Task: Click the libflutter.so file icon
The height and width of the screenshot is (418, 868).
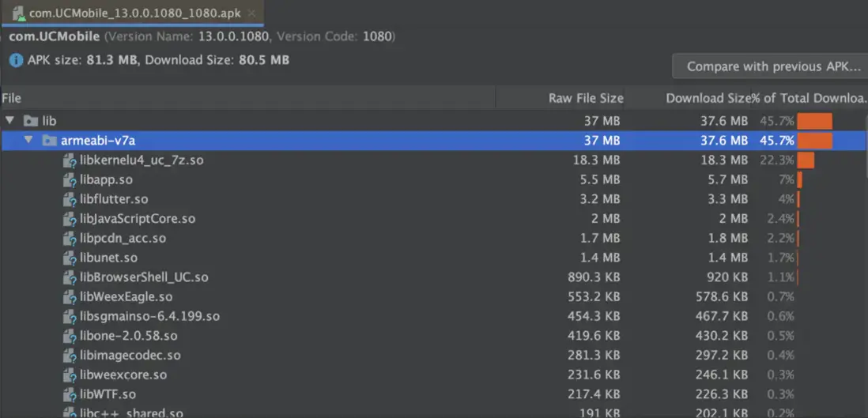Action: 70,199
